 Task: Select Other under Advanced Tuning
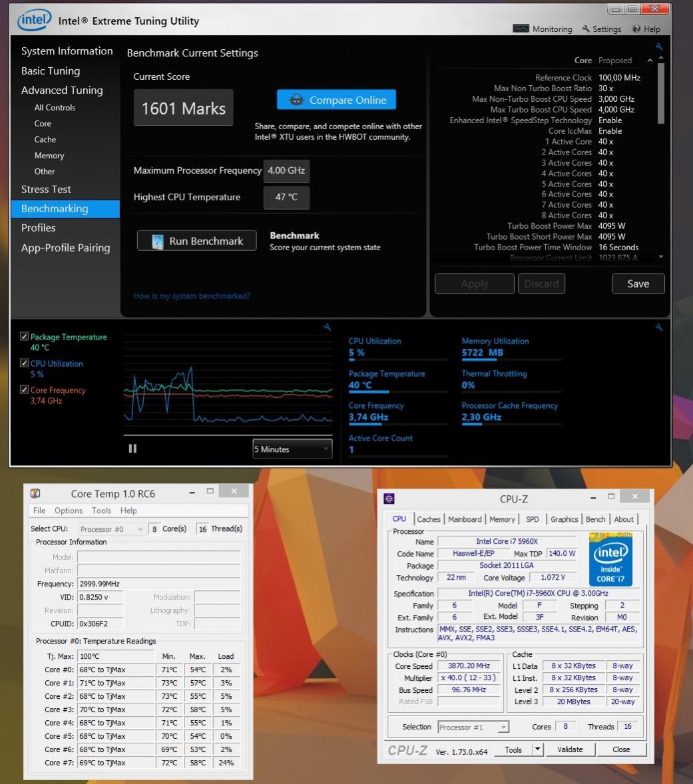pyautogui.click(x=45, y=172)
